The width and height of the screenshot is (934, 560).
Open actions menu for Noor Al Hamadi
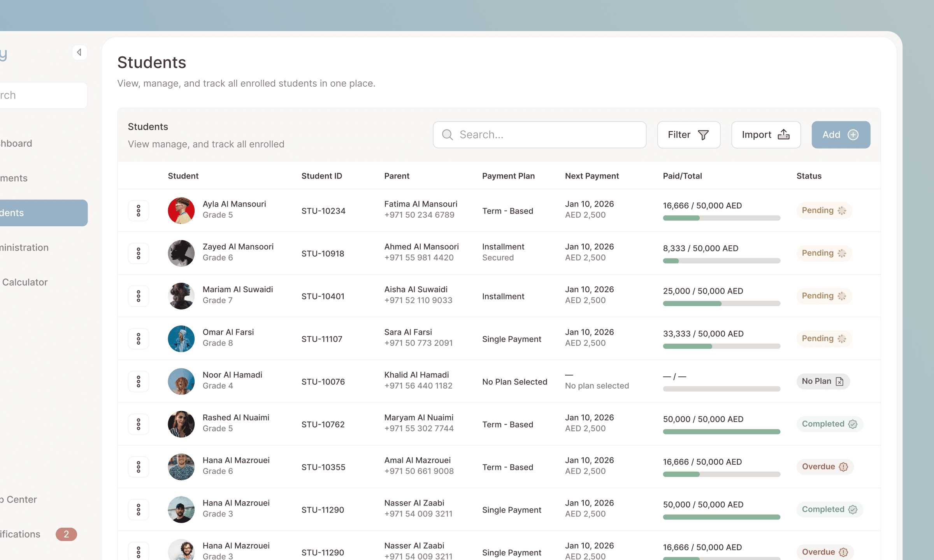pyautogui.click(x=139, y=381)
